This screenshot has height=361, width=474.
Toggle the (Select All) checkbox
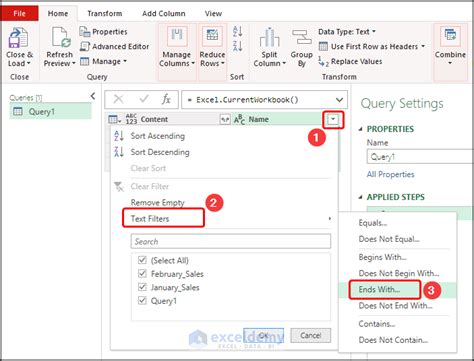click(142, 260)
